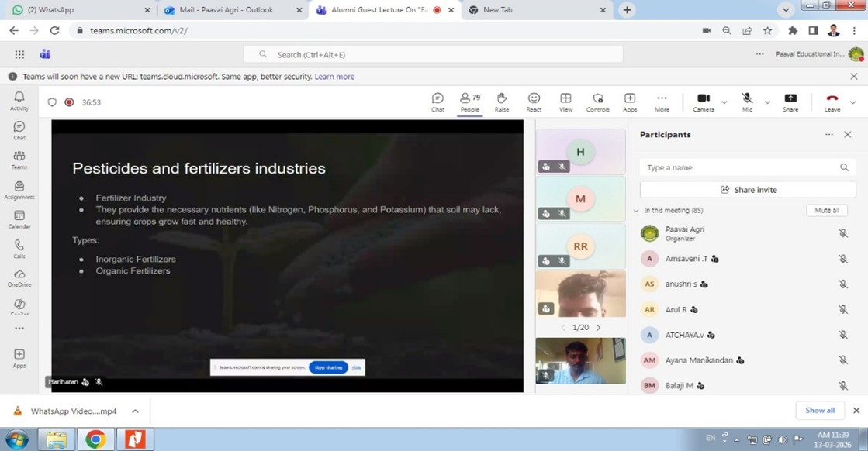Toggle the Mic mute button

[747, 102]
